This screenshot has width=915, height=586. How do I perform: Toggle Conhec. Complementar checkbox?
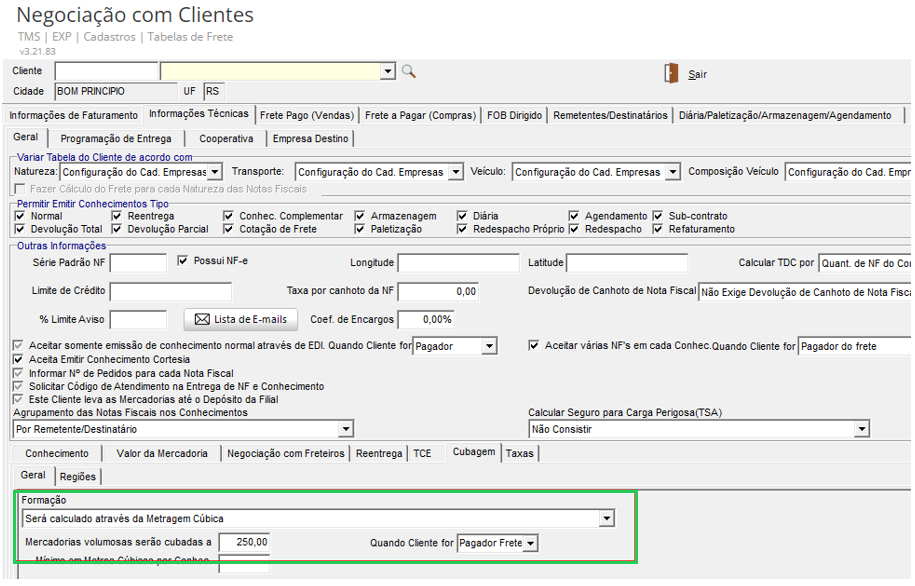[228, 216]
